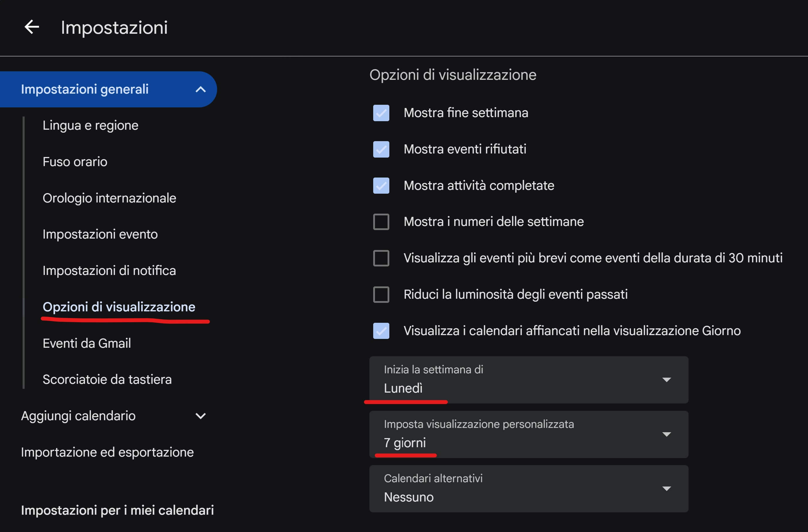The width and height of the screenshot is (808, 532).
Task: Open Orologio internazionale section
Action: point(109,198)
